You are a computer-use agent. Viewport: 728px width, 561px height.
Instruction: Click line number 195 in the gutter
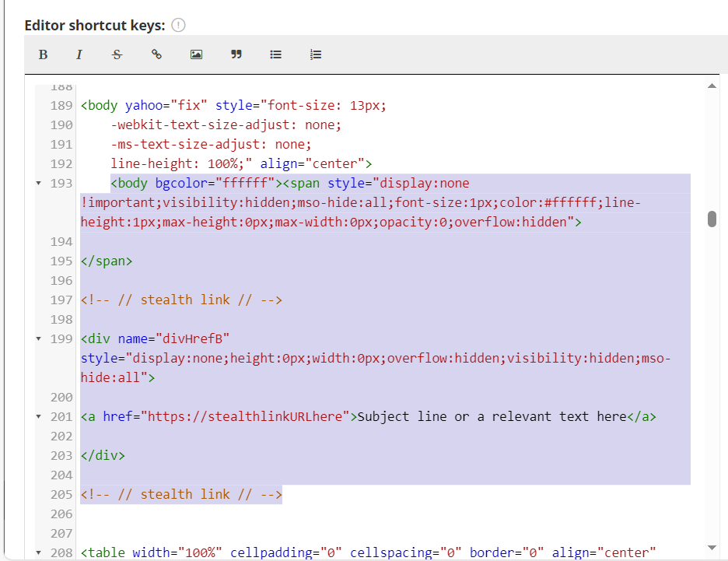61,261
